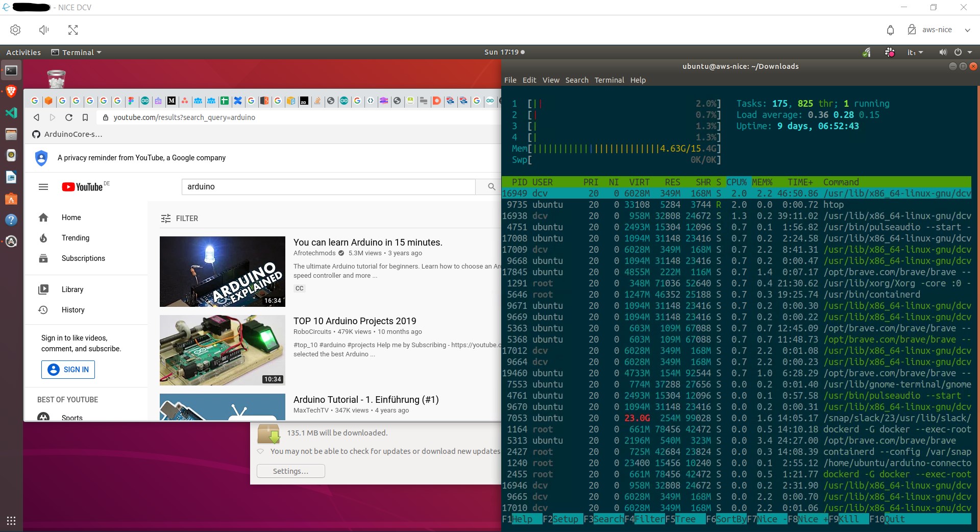Open the terminal Edit menu
The height and width of the screenshot is (532, 980).
[529, 80]
